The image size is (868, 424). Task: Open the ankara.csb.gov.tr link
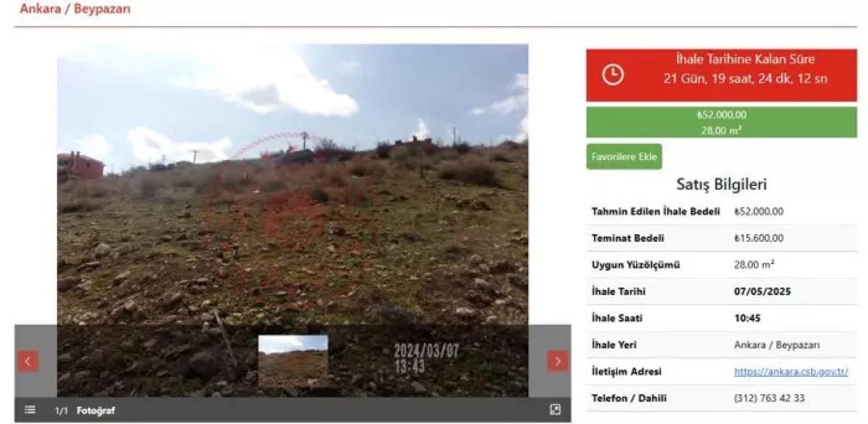[x=791, y=372]
